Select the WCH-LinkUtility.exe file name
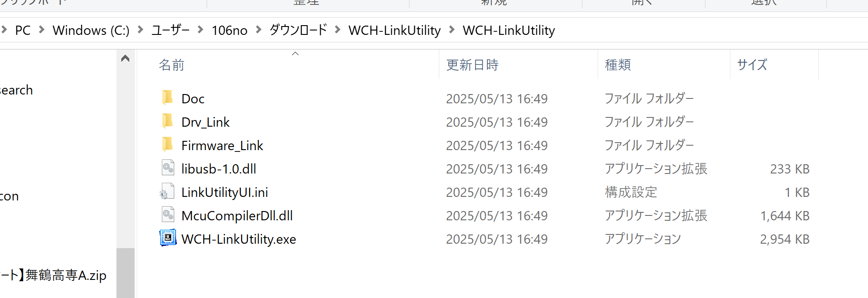This screenshot has width=868, height=298. [x=239, y=239]
